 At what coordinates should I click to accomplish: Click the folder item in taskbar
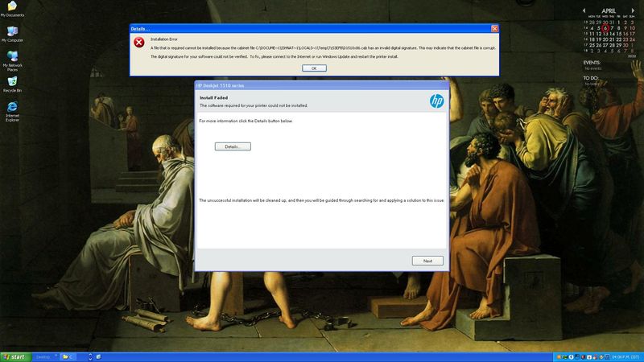tap(68, 356)
